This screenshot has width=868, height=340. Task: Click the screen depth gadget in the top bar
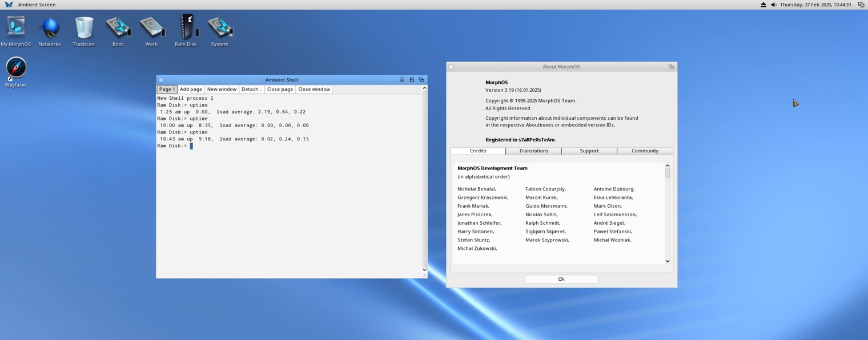(x=861, y=5)
